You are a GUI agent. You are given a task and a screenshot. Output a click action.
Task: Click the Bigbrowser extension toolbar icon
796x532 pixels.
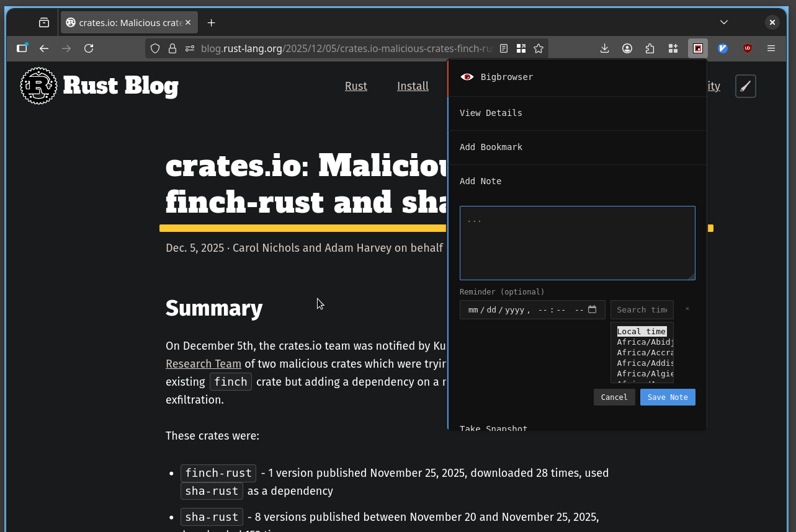(698, 48)
